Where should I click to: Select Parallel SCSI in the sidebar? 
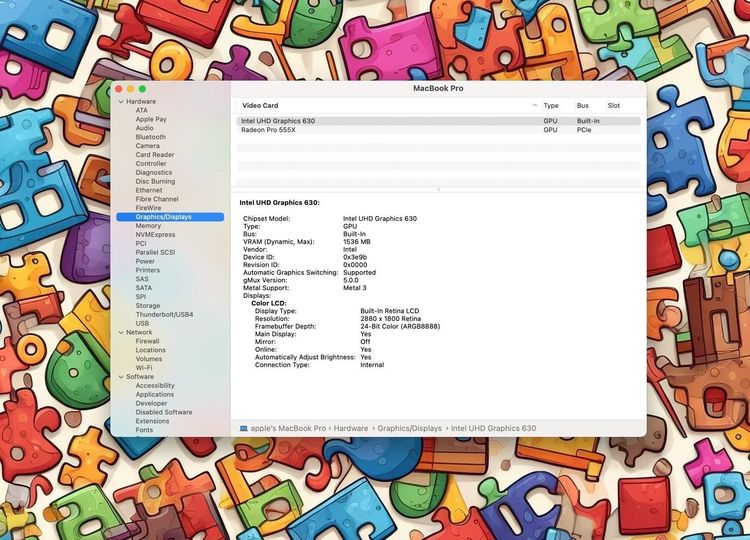[155, 253]
